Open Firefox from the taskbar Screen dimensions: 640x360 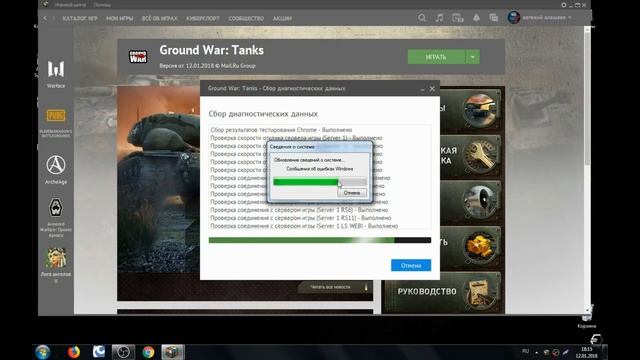click(x=74, y=352)
